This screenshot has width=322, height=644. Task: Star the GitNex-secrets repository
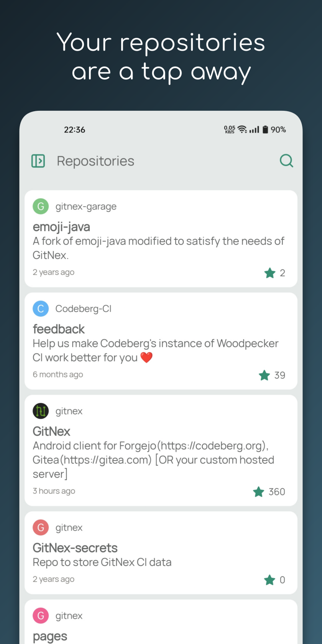pos(270,580)
